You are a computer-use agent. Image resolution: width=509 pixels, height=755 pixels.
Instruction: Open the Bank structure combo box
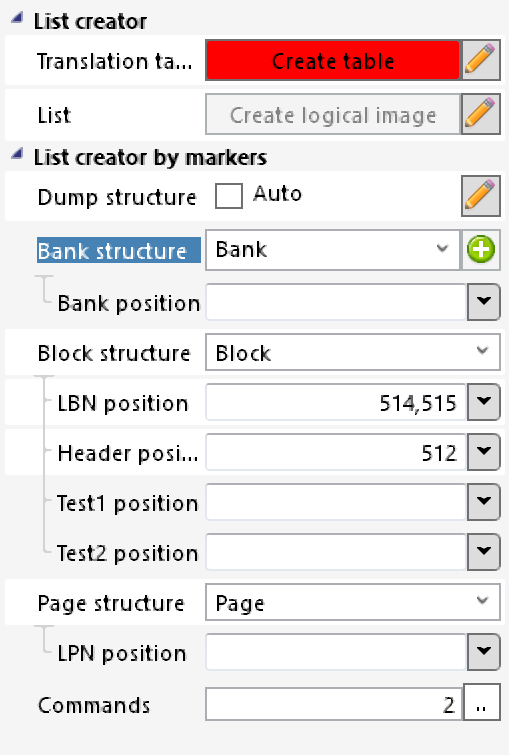click(333, 249)
